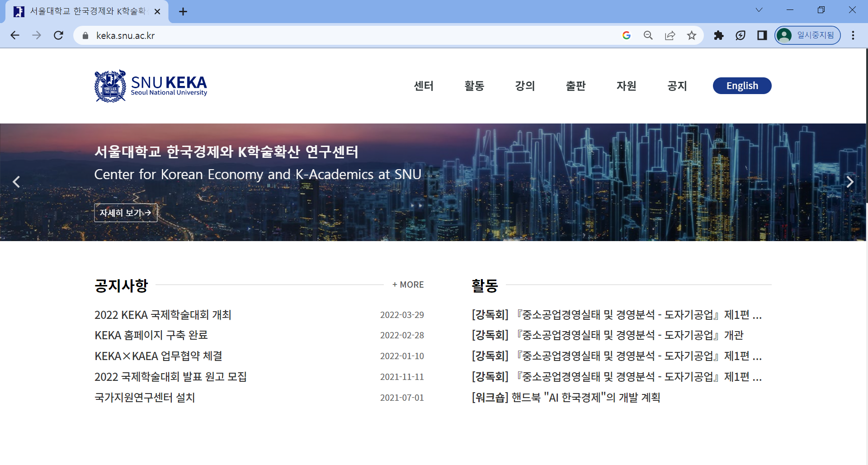Click the 활동 section heading above activities

[x=485, y=285]
